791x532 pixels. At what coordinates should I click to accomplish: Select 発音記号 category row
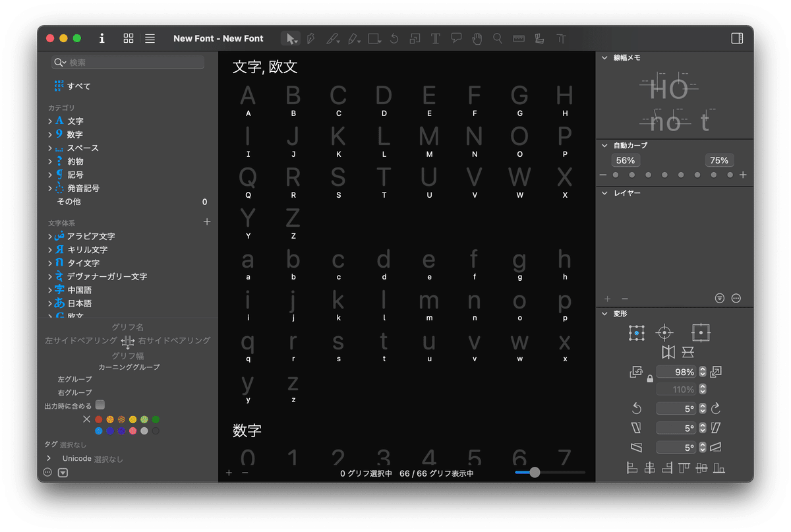129,188
